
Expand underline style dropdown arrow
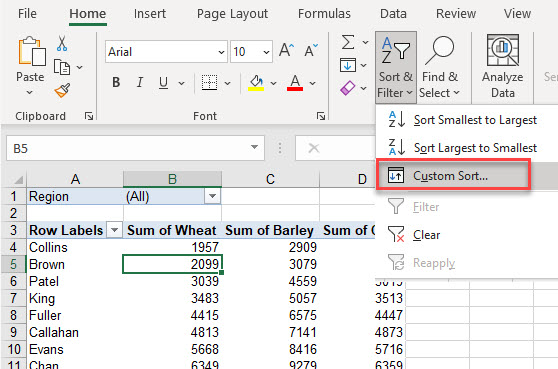[181, 83]
